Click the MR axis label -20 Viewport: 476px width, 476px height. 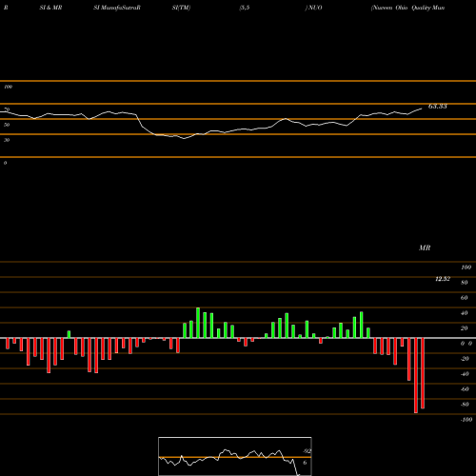[x=465, y=359]
